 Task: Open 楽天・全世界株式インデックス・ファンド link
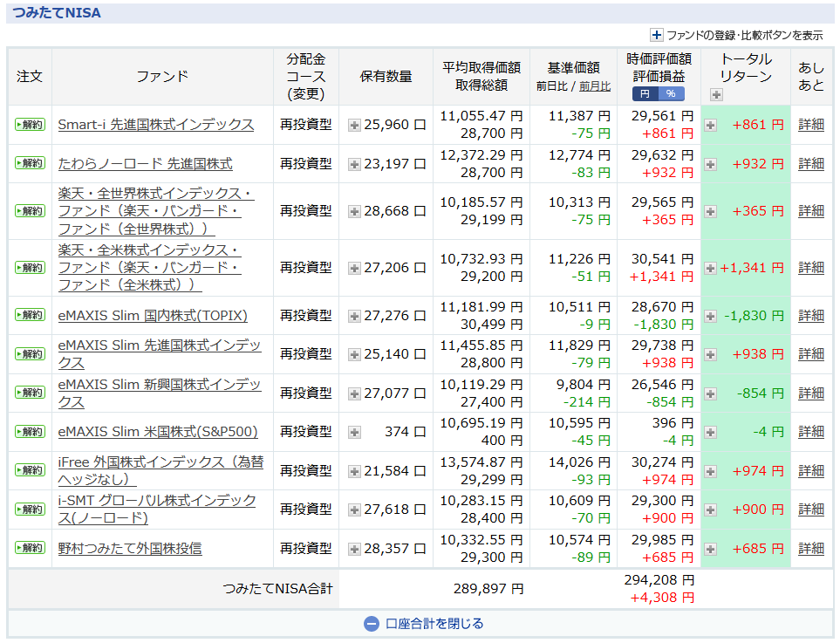[156, 211]
